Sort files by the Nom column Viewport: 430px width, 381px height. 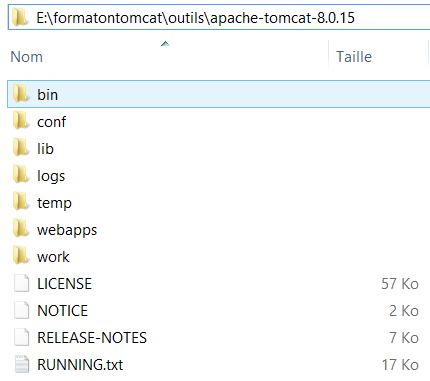27,57
